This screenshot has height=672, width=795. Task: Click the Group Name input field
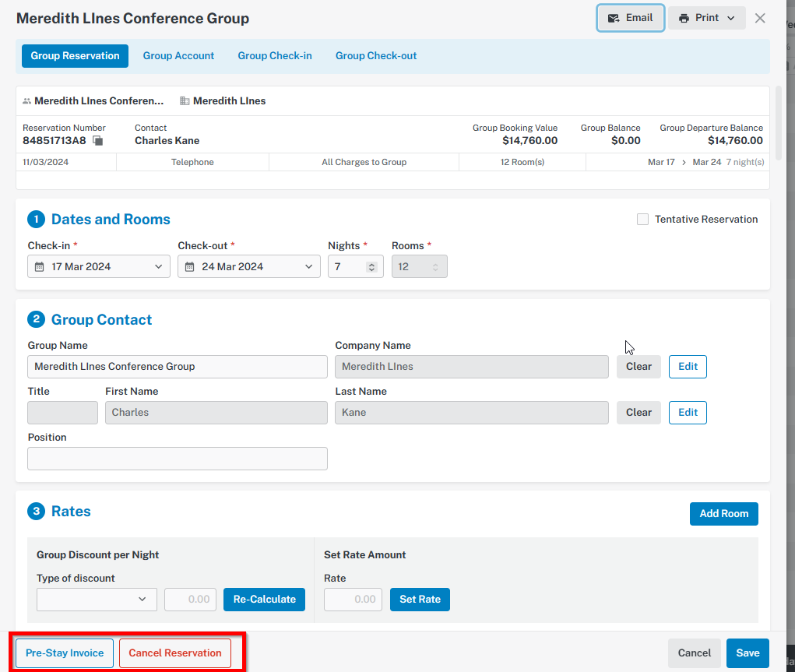(178, 367)
